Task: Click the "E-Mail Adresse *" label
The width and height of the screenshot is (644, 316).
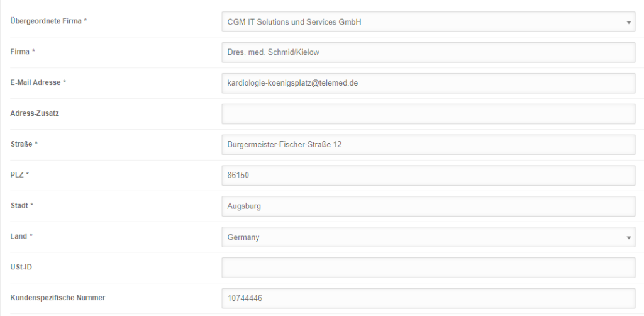Action: pyautogui.click(x=38, y=82)
